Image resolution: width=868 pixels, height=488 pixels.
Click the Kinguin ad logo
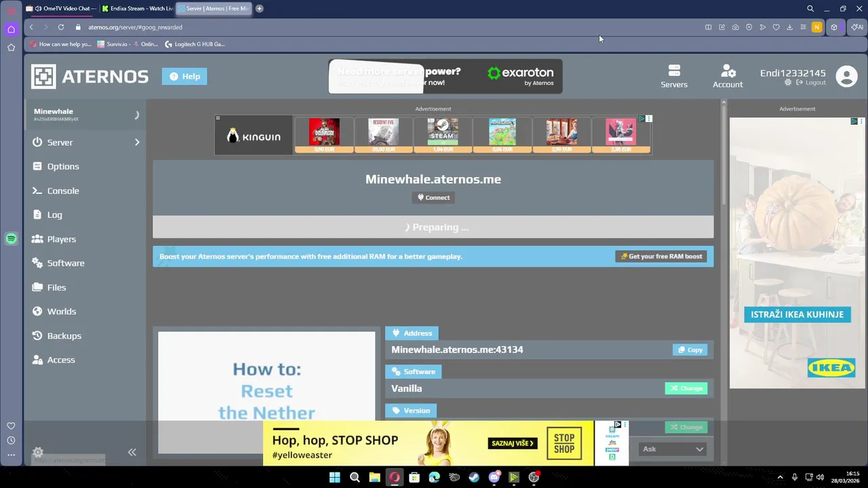(x=254, y=136)
